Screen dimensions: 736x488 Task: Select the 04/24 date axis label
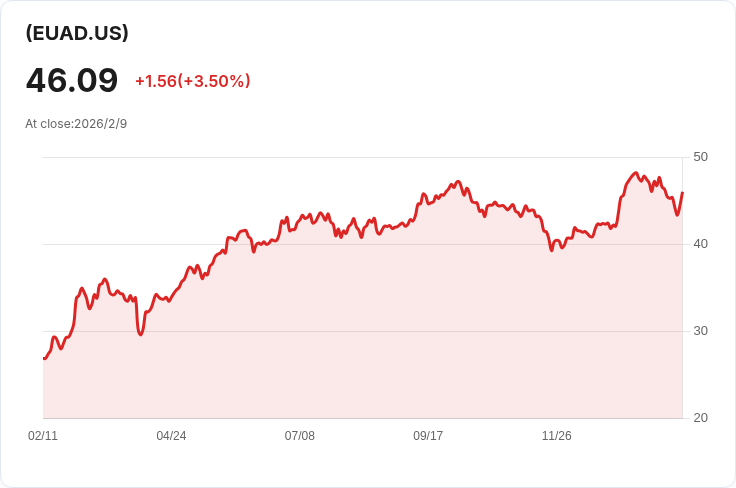(x=171, y=436)
